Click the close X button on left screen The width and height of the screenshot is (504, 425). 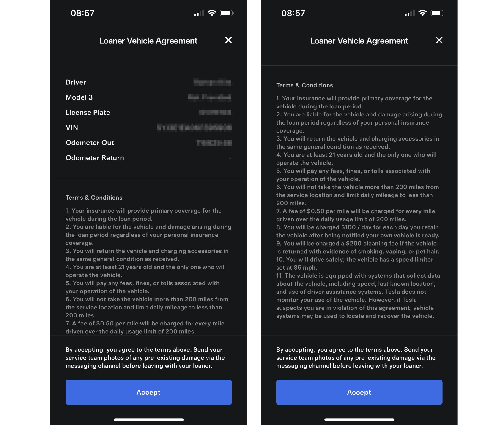click(x=228, y=40)
